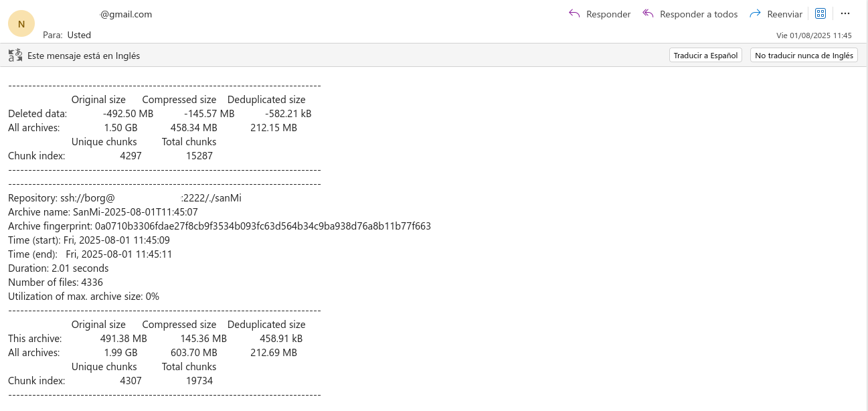Click the total chunks value 15287
Screen dimensions: 868x411
coord(199,156)
